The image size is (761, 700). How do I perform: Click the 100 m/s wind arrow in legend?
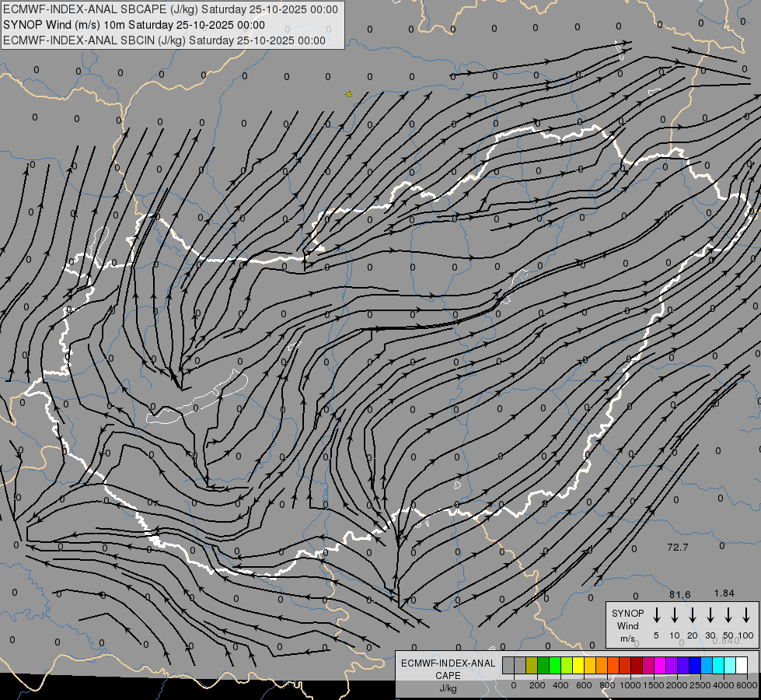pos(746,615)
